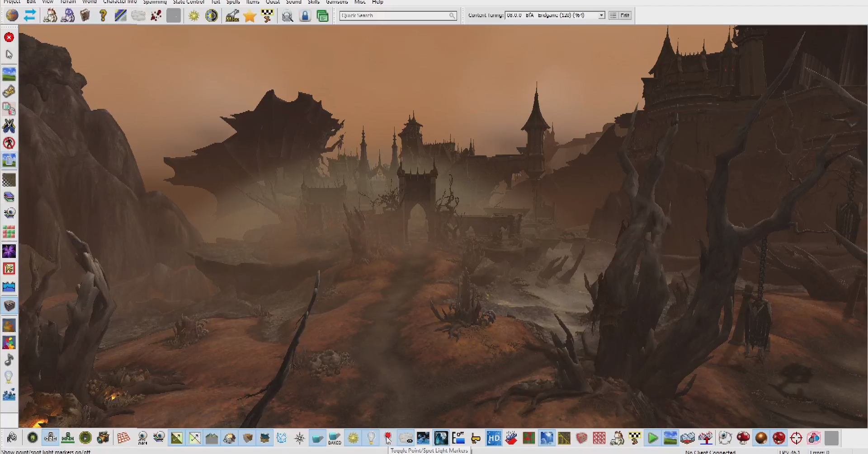Open the World menu

pyautogui.click(x=89, y=2)
